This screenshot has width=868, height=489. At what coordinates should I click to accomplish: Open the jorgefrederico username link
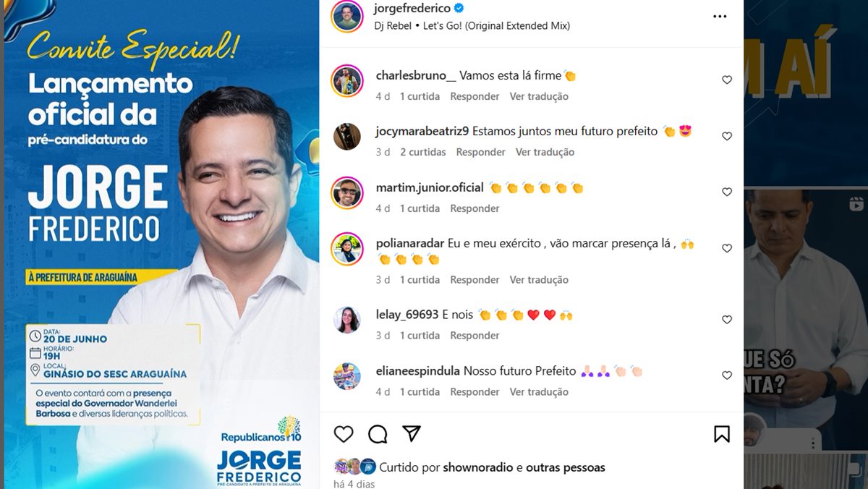tap(412, 9)
